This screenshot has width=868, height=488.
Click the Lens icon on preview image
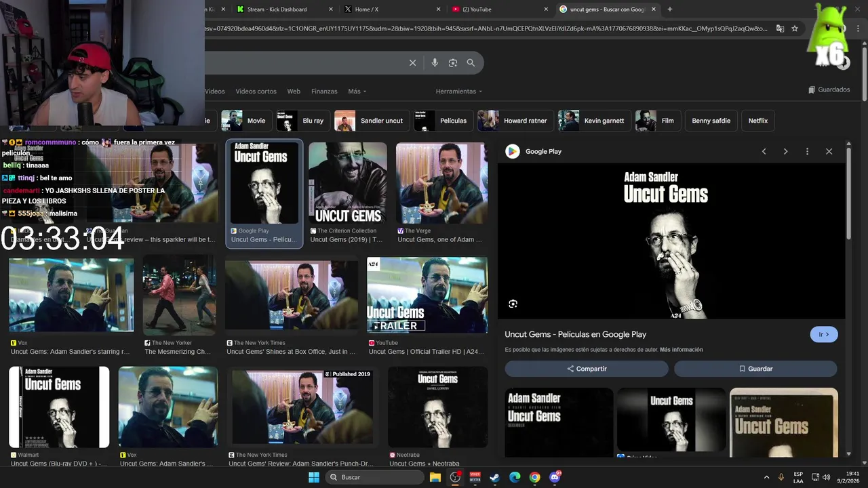click(x=513, y=304)
